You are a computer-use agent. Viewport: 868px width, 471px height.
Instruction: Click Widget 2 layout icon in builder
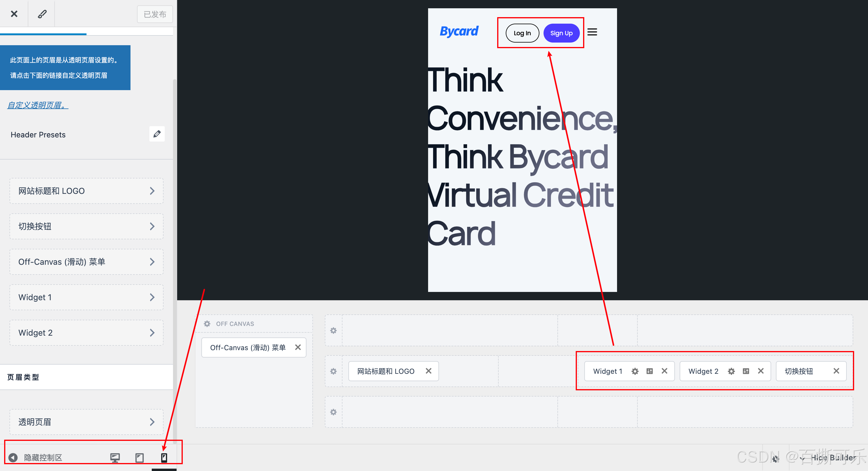point(746,371)
